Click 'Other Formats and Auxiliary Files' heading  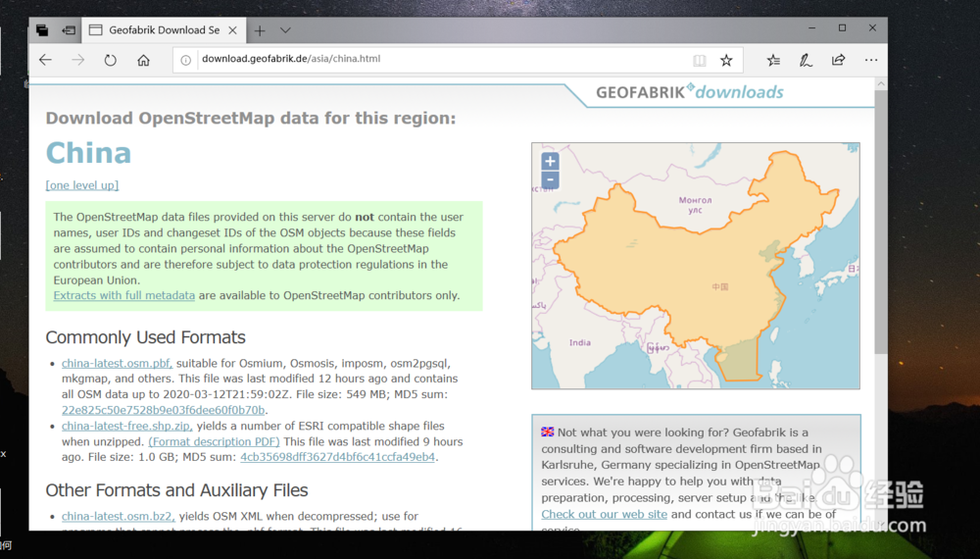(x=176, y=490)
